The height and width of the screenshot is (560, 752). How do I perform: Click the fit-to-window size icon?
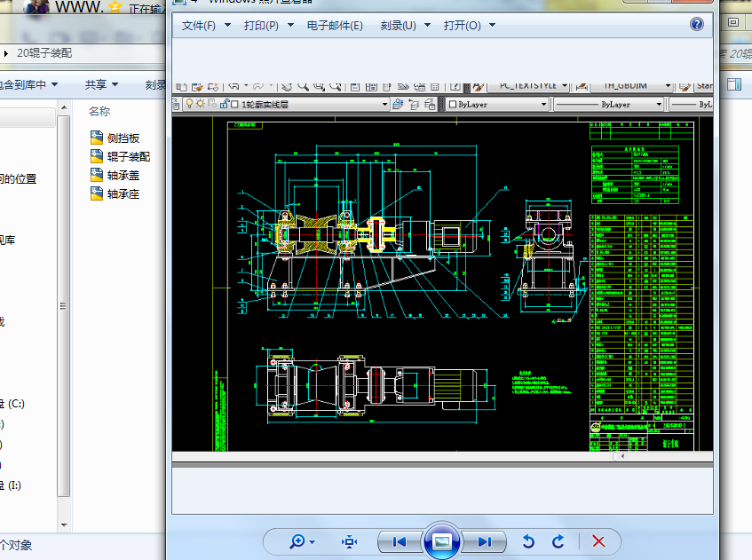coord(350,541)
